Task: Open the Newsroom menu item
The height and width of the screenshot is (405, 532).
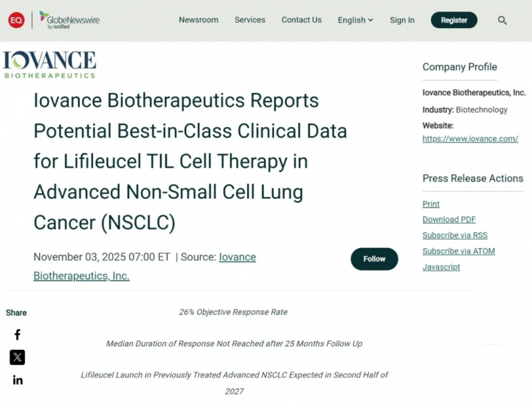Action: pos(198,20)
